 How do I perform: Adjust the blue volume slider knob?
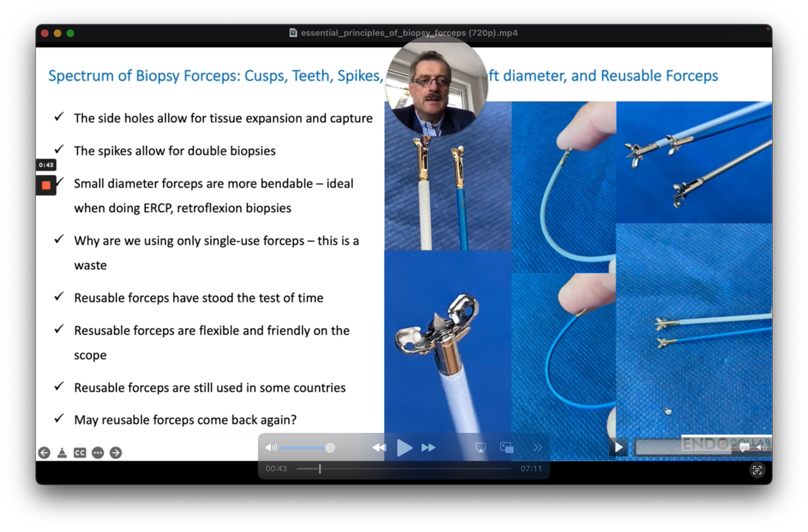(x=330, y=448)
